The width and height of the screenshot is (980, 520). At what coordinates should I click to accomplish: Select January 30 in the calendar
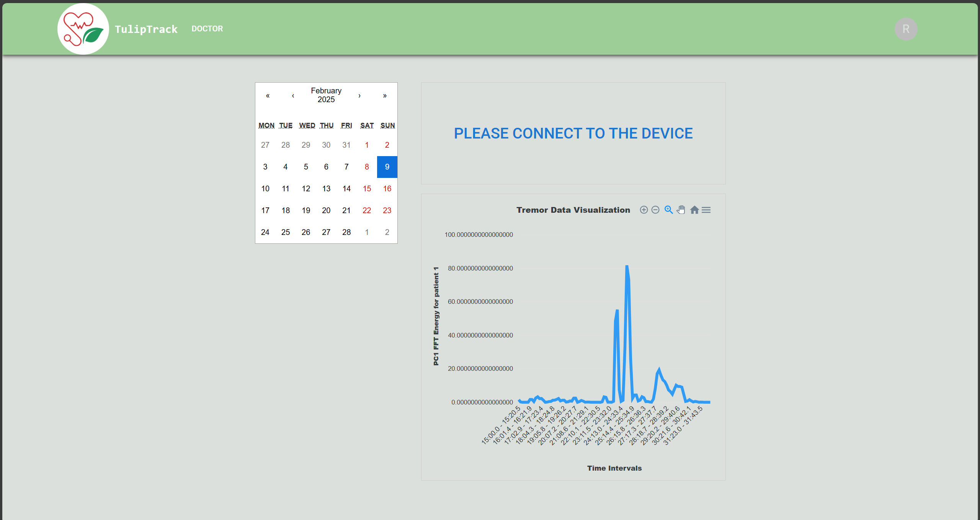point(326,145)
